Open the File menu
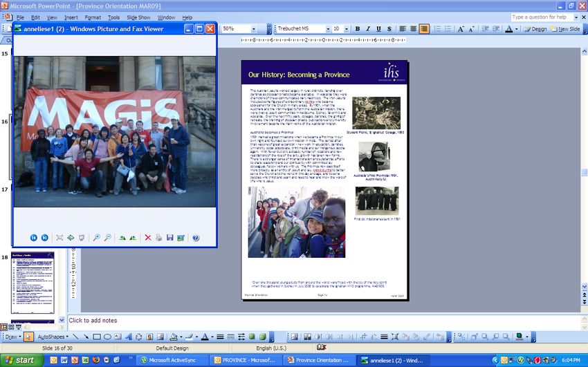Screen dimensions: 588x367 20,17
